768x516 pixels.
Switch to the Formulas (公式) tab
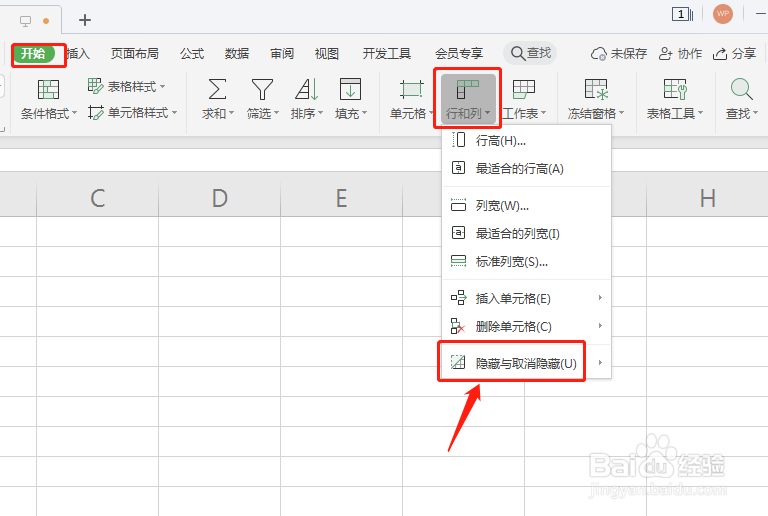[x=192, y=53]
